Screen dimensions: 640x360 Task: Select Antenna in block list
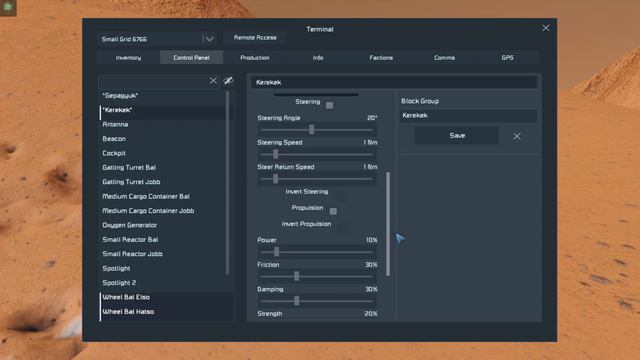tap(162, 124)
